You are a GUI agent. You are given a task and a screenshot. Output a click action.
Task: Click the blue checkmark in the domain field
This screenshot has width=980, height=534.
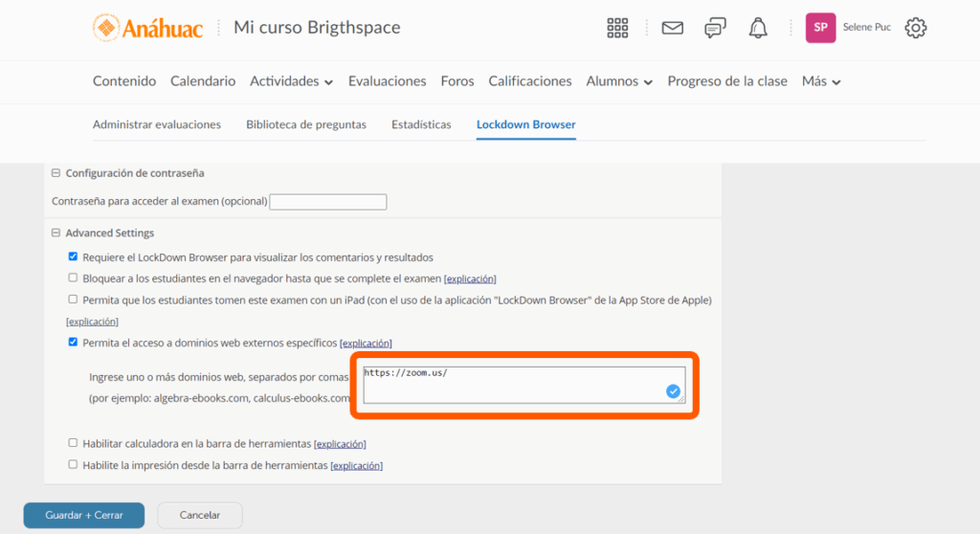[673, 390]
